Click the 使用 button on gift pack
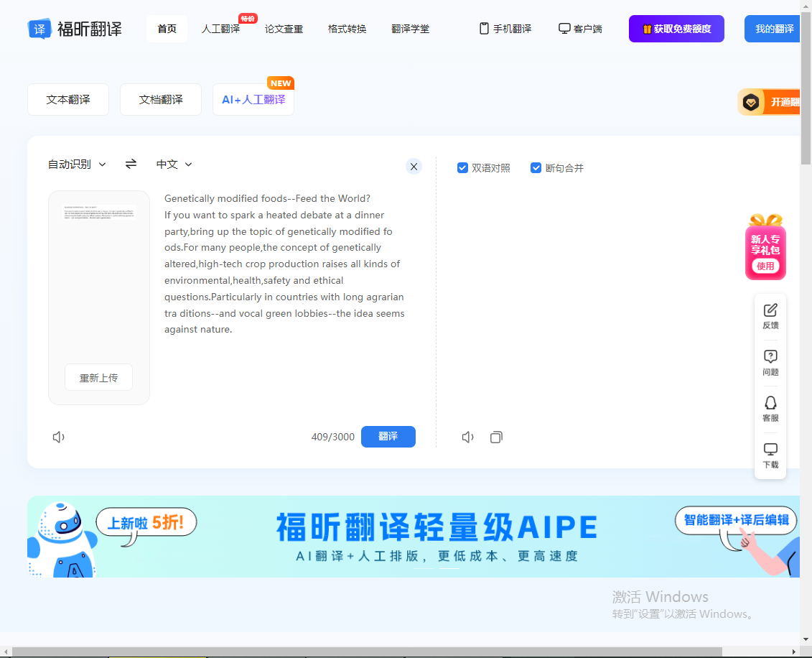Image resolution: width=812 pixels, height=658 pixels. click(x=765, y=267)
